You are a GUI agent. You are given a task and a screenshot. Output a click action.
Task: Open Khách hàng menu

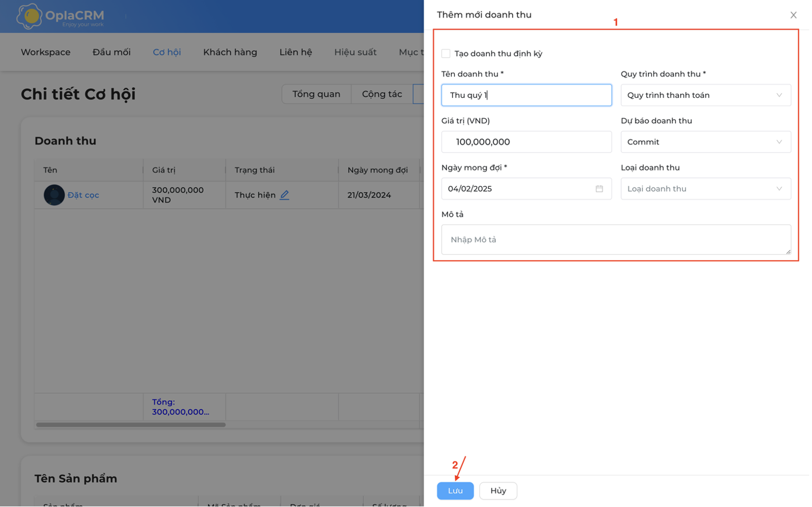coord(230,52)
